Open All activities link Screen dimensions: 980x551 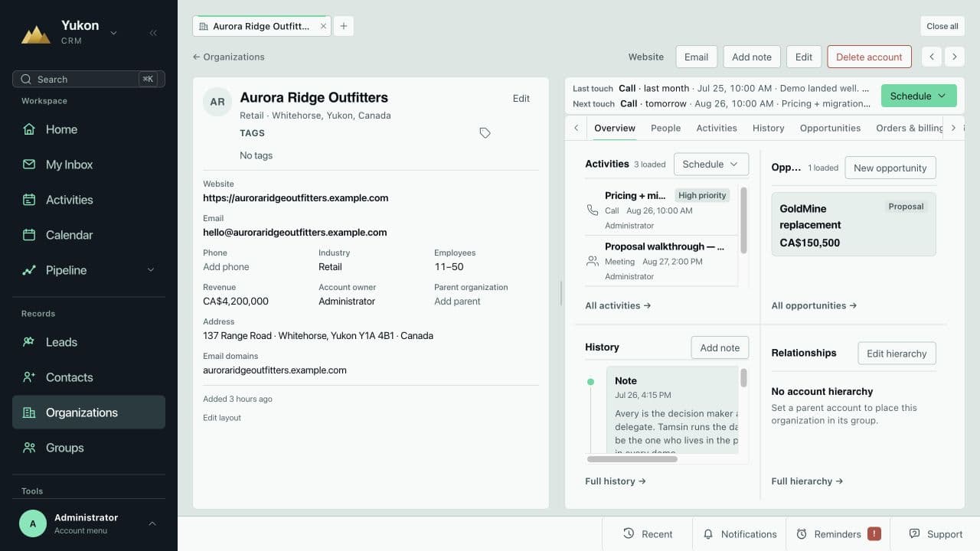click(x=618, y=305)
